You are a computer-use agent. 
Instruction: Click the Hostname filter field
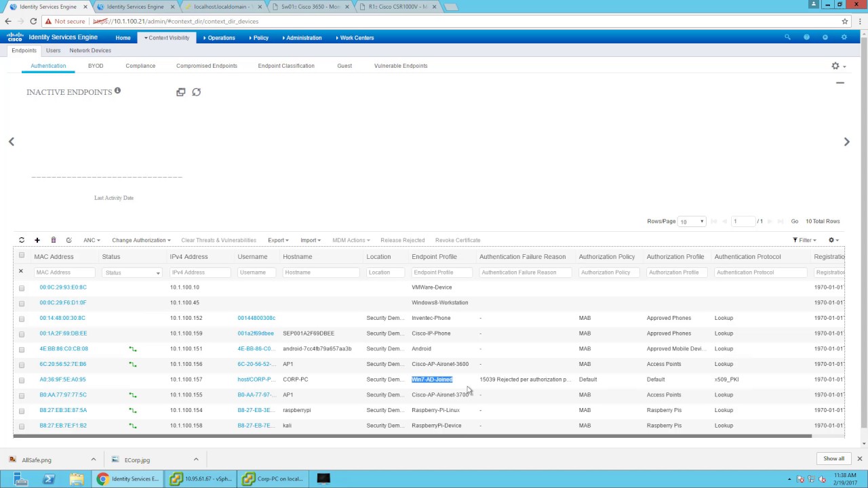(321, 272)
